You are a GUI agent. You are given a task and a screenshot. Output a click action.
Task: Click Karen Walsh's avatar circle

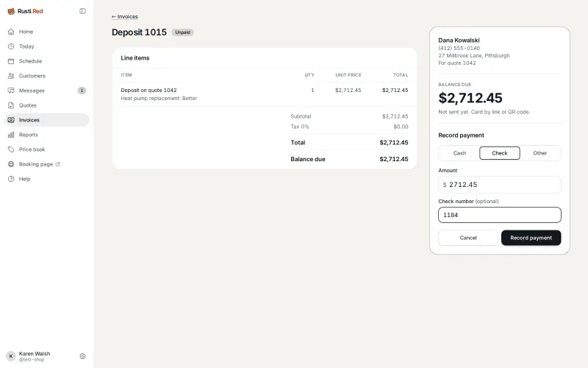11,356
